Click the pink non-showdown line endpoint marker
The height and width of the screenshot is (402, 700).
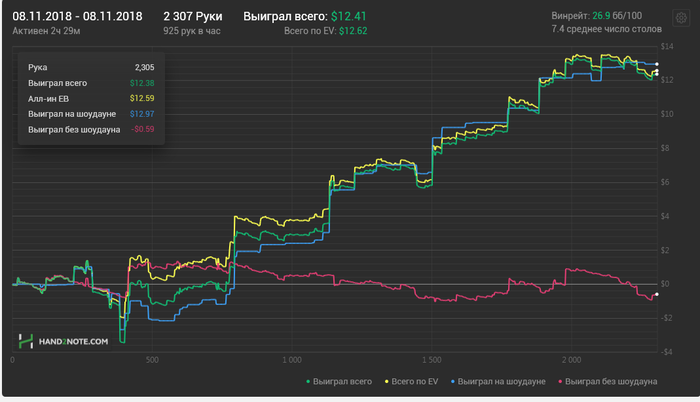coord(657,294)
